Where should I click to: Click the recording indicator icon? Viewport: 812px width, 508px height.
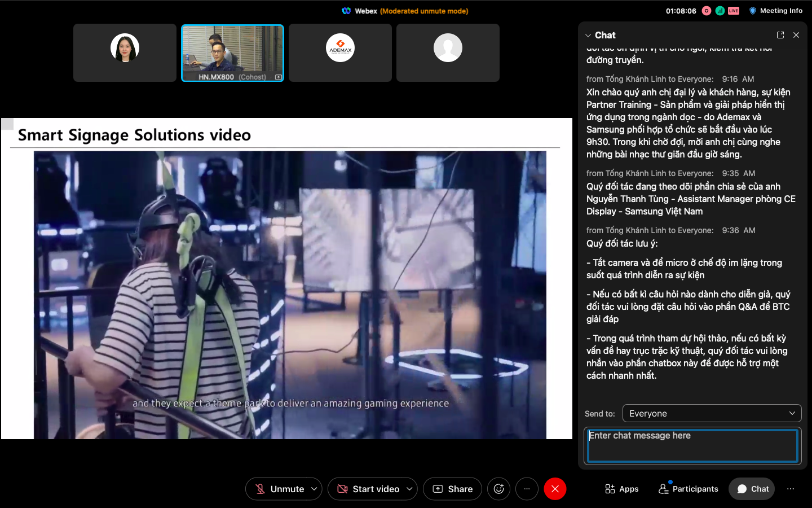pos(707,11)
